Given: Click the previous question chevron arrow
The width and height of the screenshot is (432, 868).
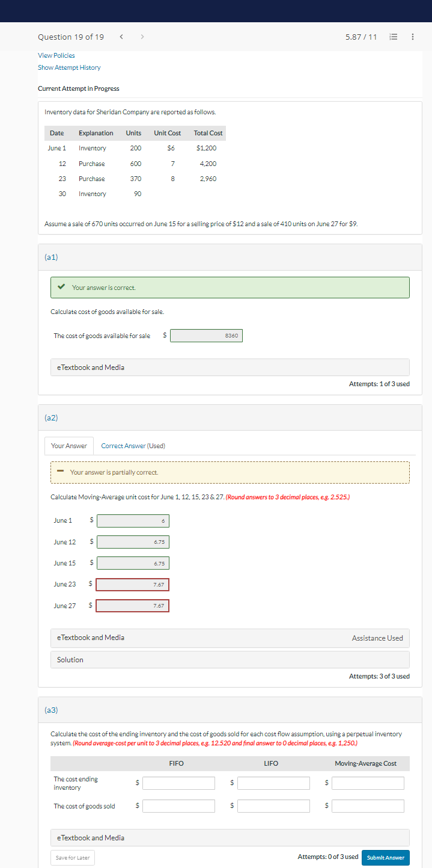Looking at the screenshot, I should point(121,37).
